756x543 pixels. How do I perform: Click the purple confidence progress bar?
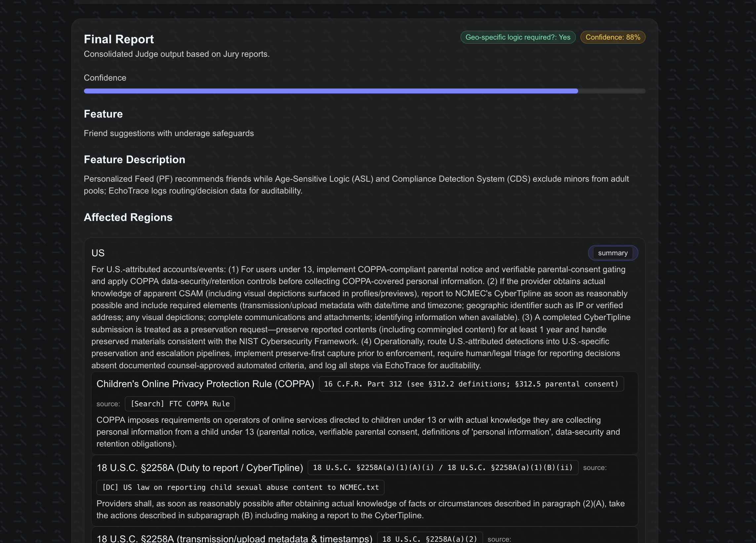click(x=331, y=91)
